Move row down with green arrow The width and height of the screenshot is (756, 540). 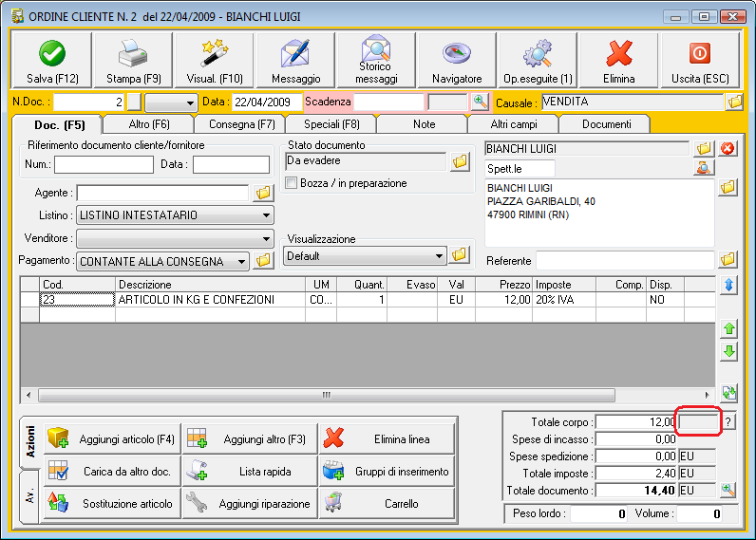click(x=729, y=352)
